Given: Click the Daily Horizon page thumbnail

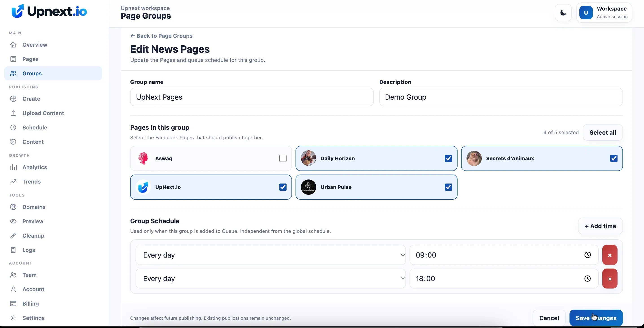Looking at the screenshot, I should pos(308,158).
